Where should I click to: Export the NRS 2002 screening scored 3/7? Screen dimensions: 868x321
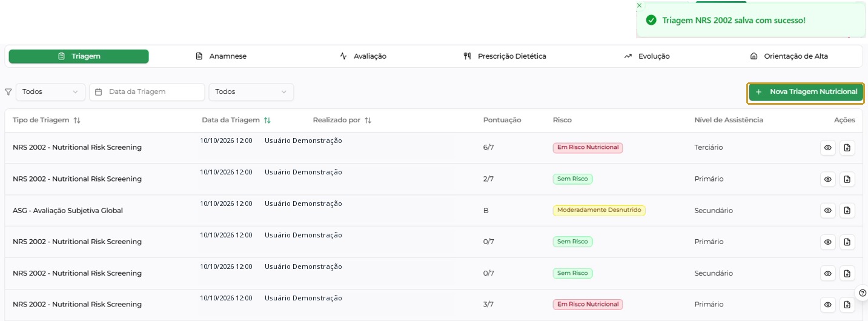tap(847, 305)
